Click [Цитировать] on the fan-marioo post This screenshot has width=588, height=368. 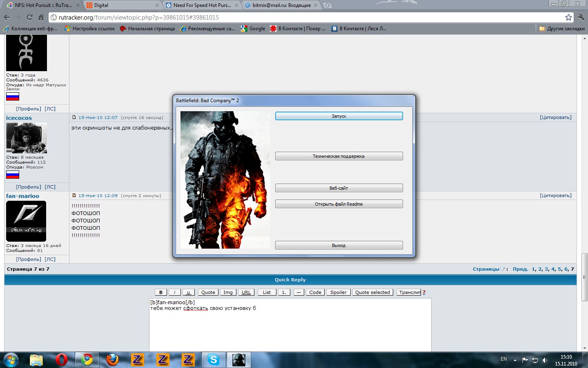(556, 195)
